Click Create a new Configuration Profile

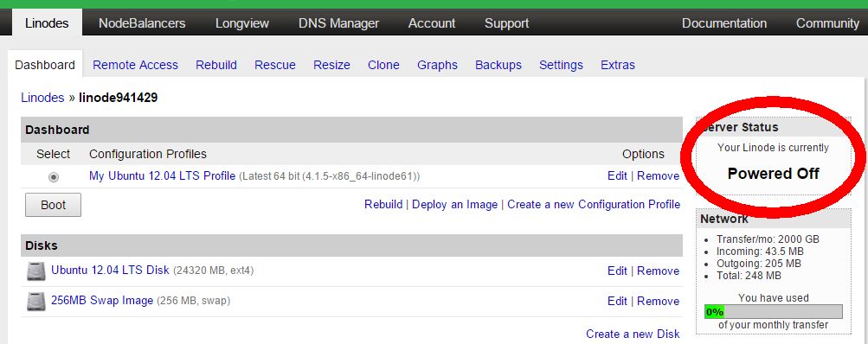coord(594,204)
